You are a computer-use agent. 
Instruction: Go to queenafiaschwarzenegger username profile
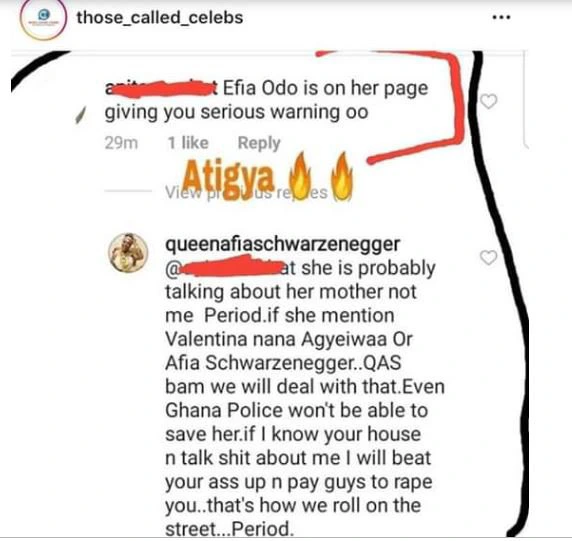(283, 244)
